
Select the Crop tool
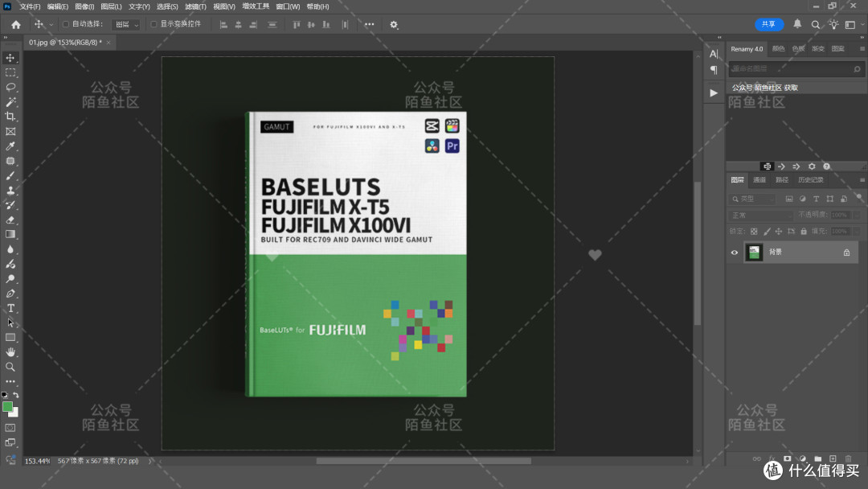pyautogui.click(x=10, y=117)
